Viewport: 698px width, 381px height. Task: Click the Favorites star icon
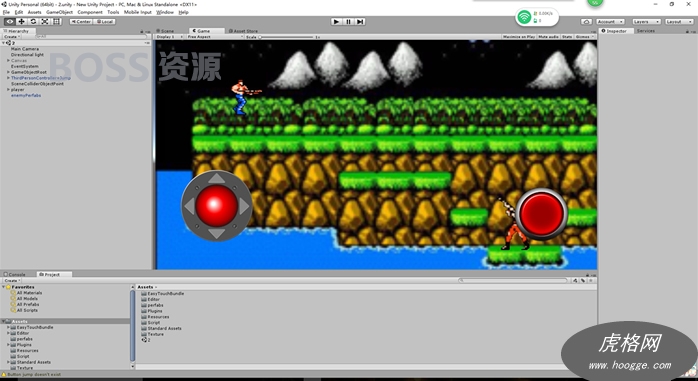[x=8, y=287]
